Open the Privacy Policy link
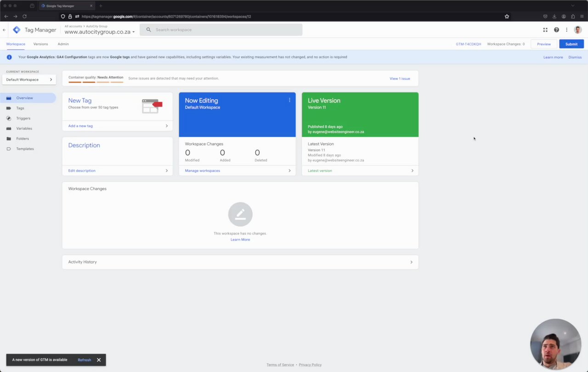 point(310,365)
